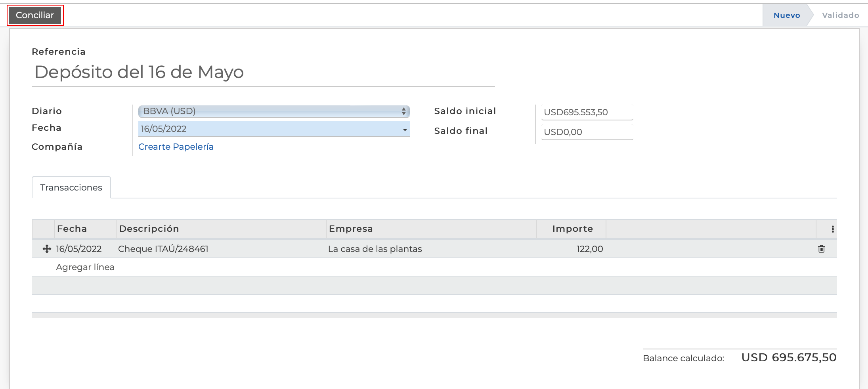The image size is (868, 389).
Task: Select the La casa de las plantas cell
Action: click(x=375, y=249)
